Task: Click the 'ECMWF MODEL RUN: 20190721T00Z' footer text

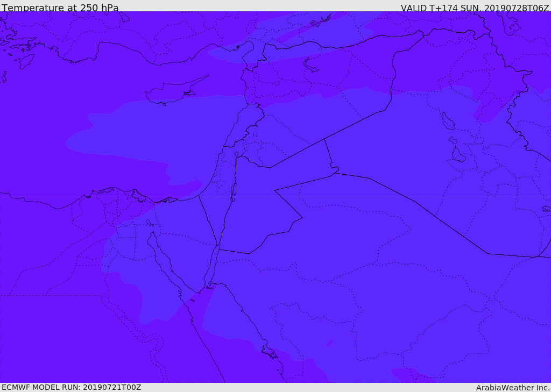Action: (72, 388)
